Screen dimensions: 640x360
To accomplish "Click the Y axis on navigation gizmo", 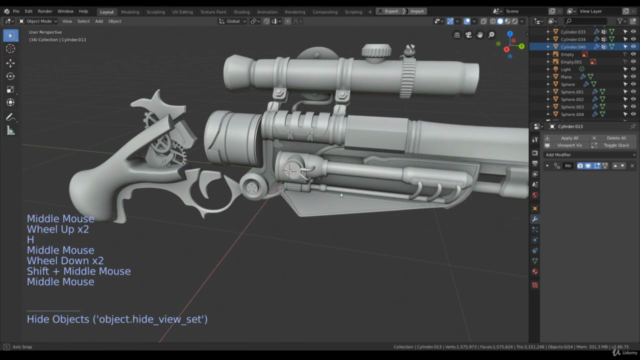I will pos(522,47).
